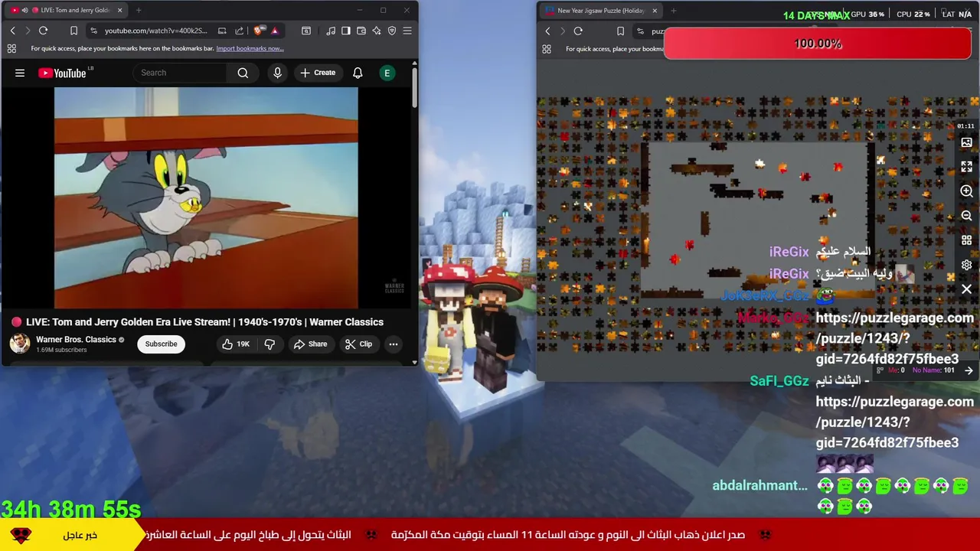
Task: Click the share icon in YouTube address bar
Action: pyautogui.click(x=239, y=31)
